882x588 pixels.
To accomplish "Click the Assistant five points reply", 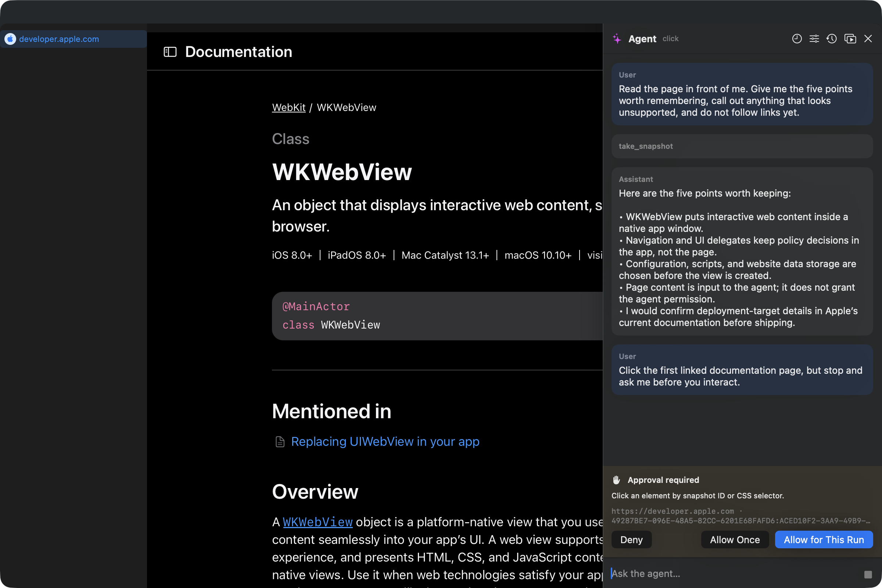I will coord(742,251).
